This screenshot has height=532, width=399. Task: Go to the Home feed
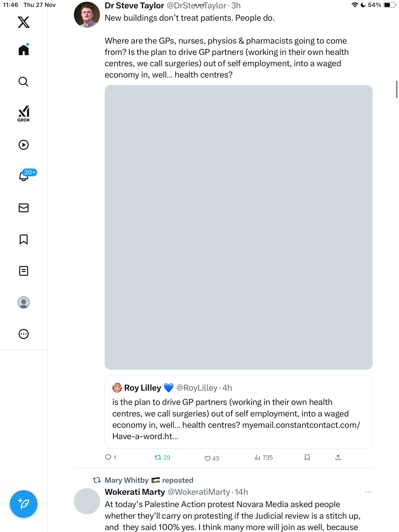point(24,50)
